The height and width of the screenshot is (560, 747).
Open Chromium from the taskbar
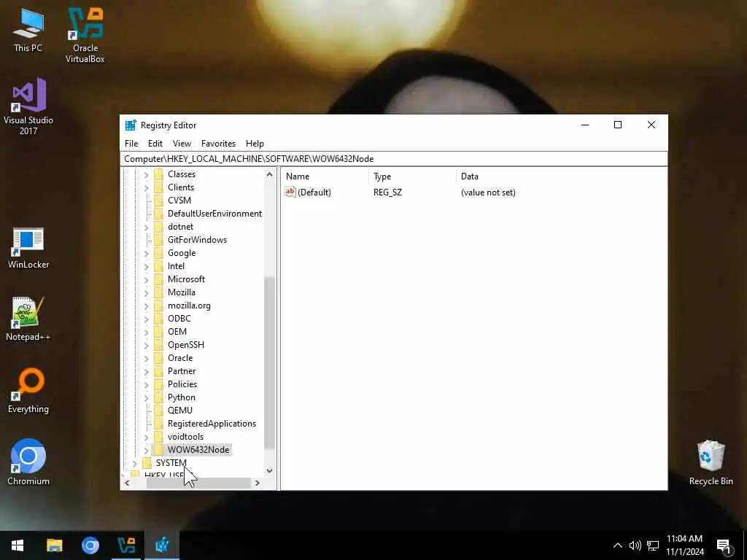pyautogui.click(x=90, y=545)
